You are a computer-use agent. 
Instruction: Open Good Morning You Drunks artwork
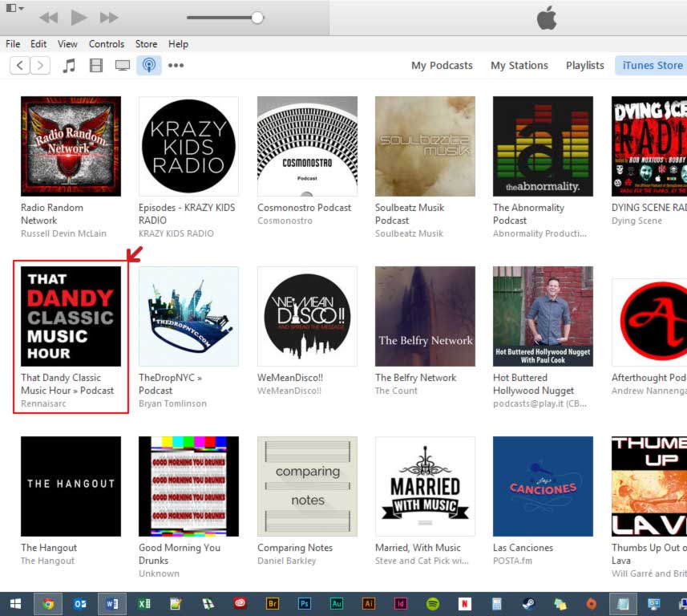coord(189,486)
